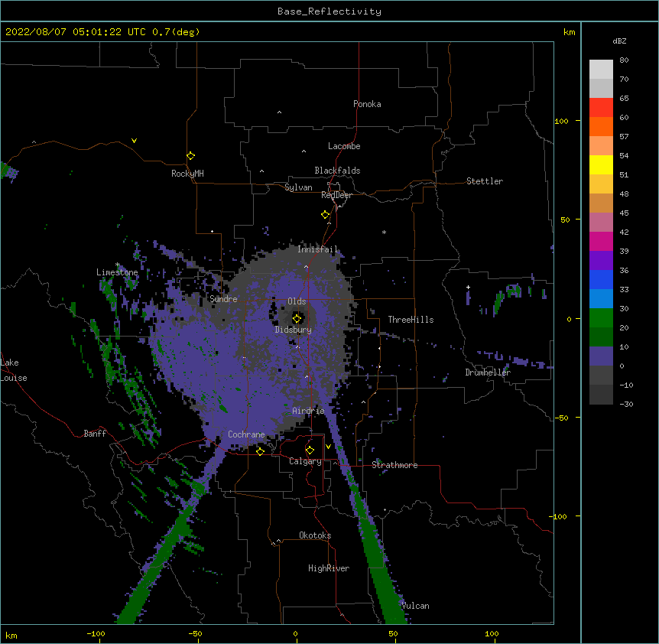Click the white asterisk marker east of Innisfail
The image size is (659, 644).
coord(384,232)
